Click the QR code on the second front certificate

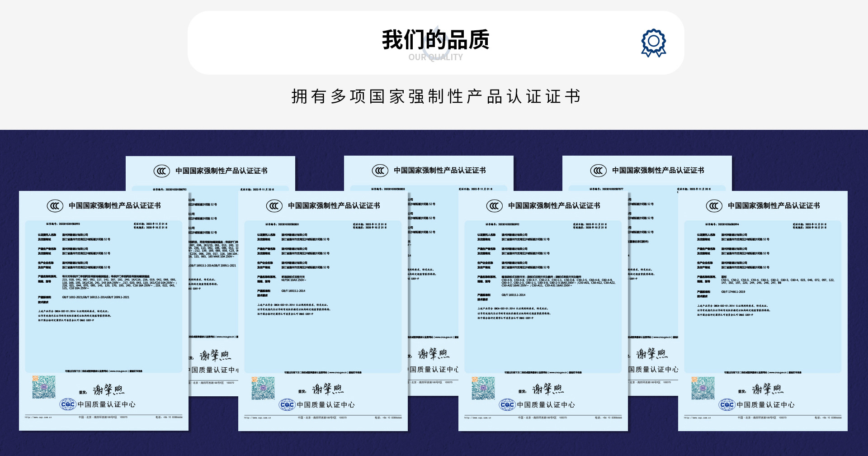coord(263,388)
